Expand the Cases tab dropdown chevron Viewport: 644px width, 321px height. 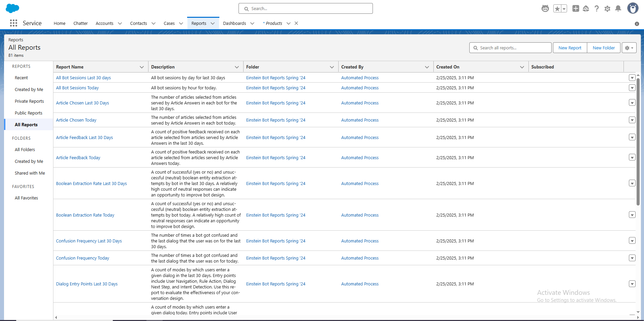click(x=181, y=24)
